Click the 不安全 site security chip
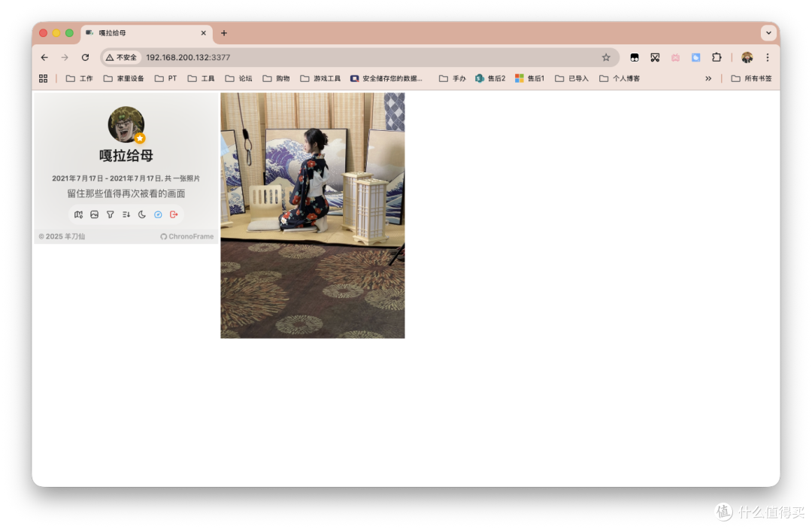 [122, 57]
